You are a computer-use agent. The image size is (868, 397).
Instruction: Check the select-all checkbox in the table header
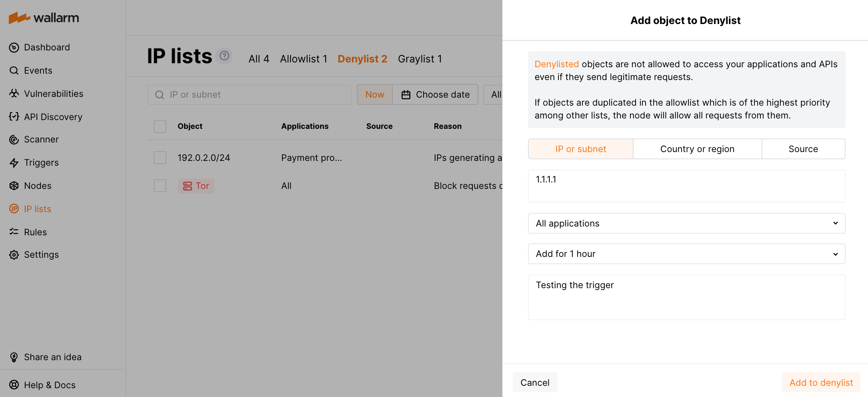(160, 126)
